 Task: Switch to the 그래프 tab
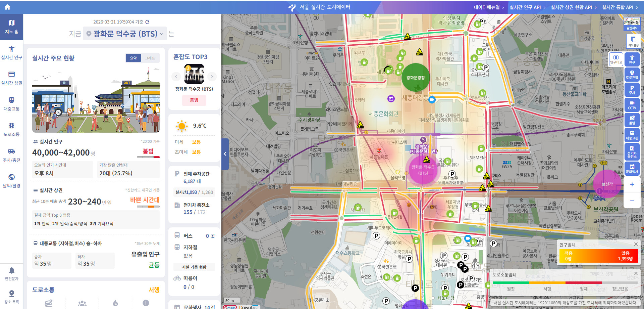(x=150, y=58)
